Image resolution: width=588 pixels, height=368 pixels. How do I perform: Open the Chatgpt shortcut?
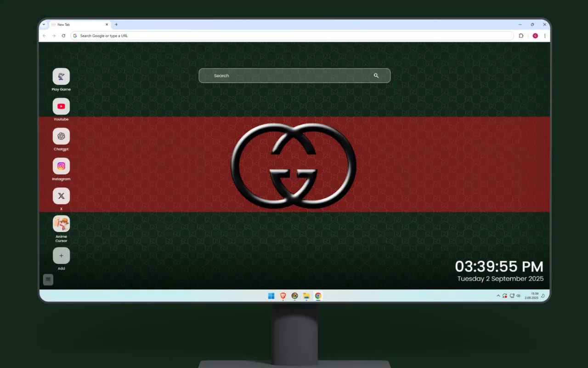pos(61,136)
